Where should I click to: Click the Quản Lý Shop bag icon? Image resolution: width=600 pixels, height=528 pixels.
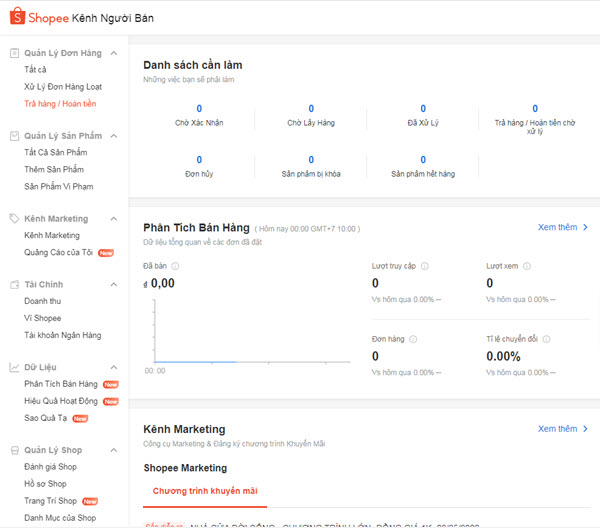[13, 450]
